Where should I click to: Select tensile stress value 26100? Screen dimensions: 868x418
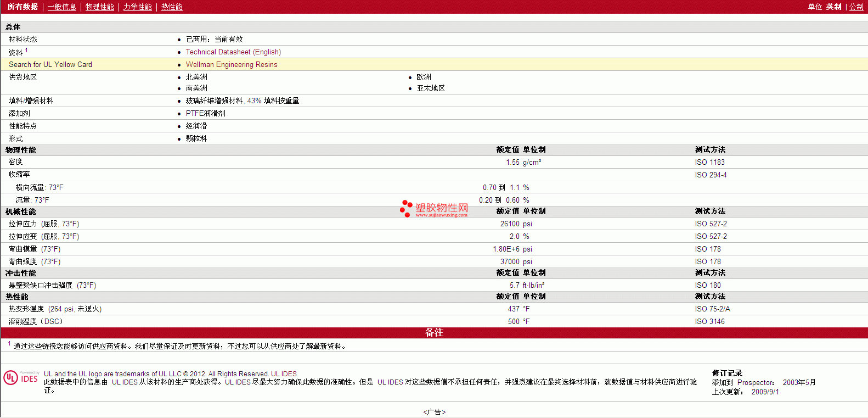510,224
